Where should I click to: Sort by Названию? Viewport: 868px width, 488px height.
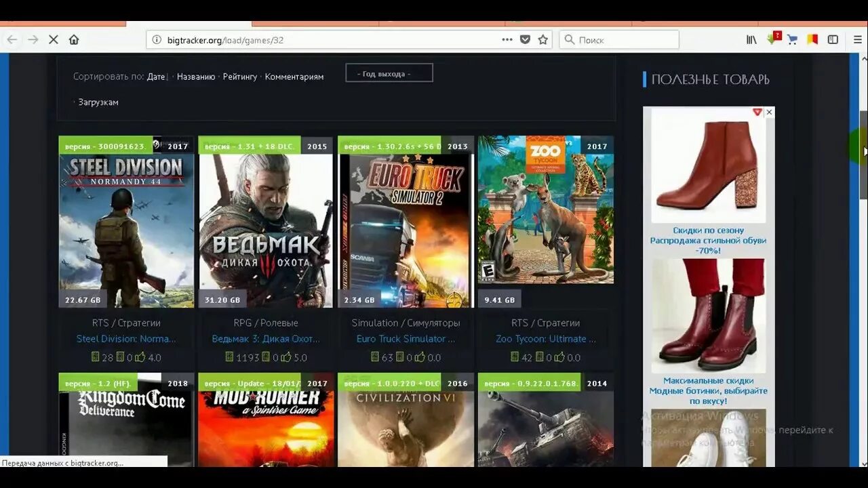pos(196,77)
